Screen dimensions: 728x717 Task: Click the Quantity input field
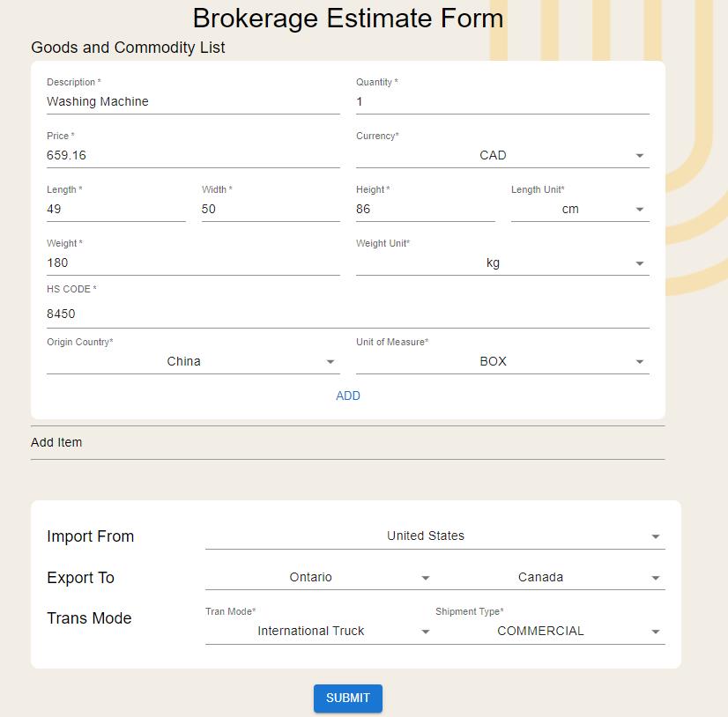click(502, 101)
